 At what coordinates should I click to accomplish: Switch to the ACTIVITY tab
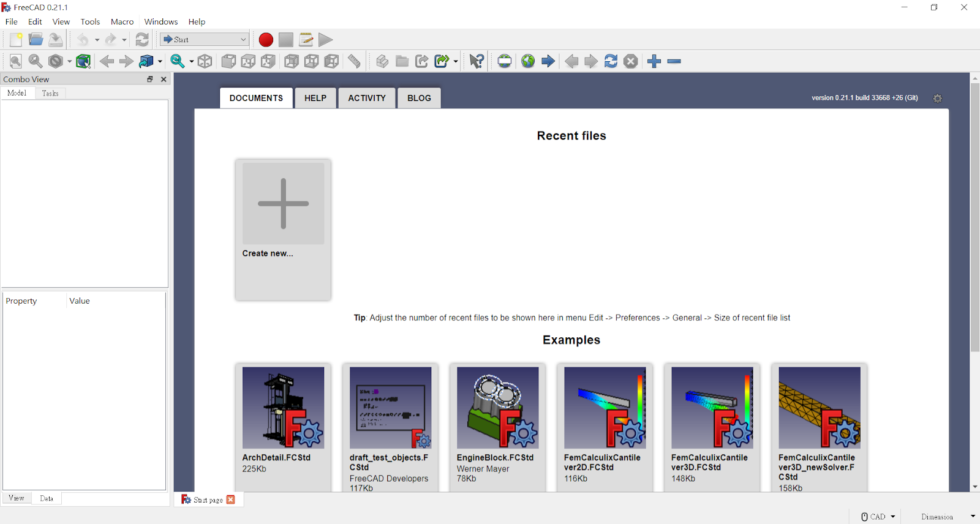pyautogui.click(x=367, y=98)
